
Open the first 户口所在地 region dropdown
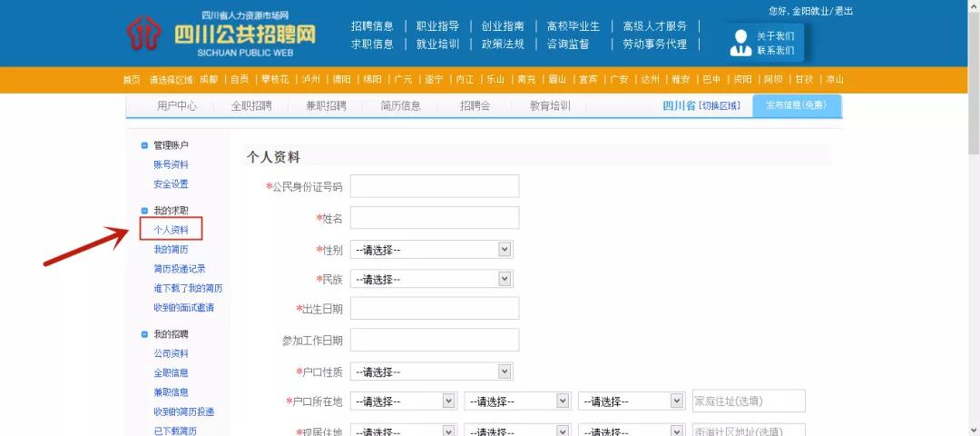[403, 401]
